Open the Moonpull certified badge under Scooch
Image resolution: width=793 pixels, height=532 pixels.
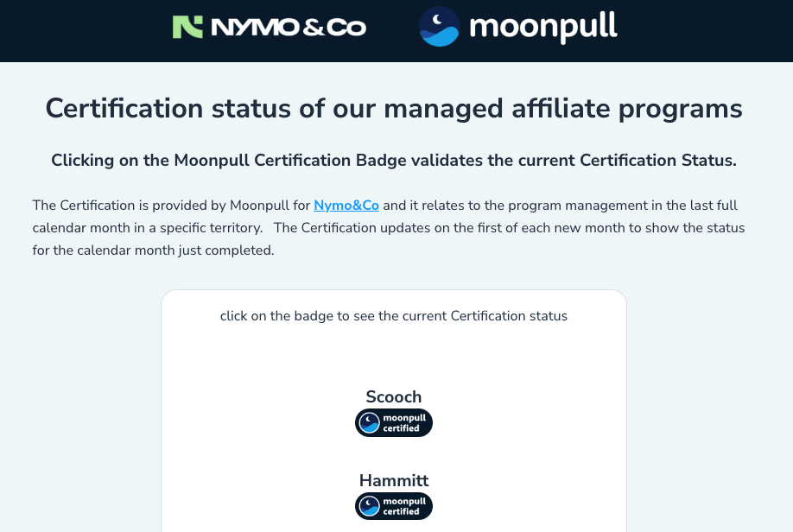point(394,423)
